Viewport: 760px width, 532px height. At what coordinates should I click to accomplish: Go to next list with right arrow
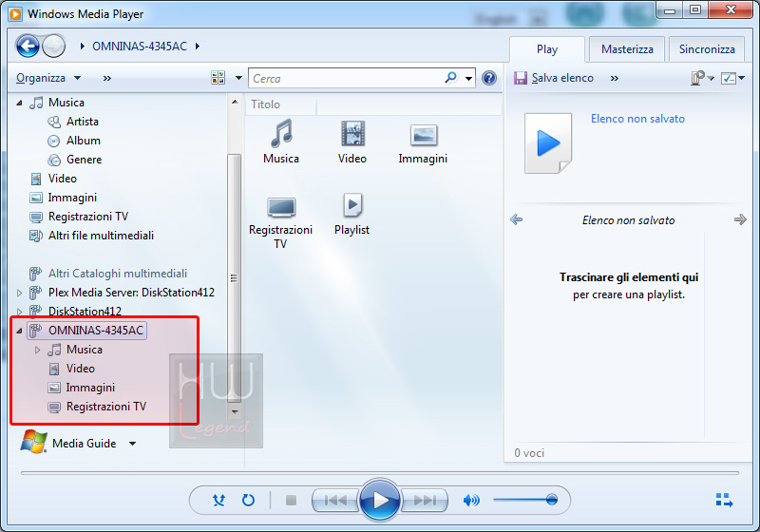[740, 220]
